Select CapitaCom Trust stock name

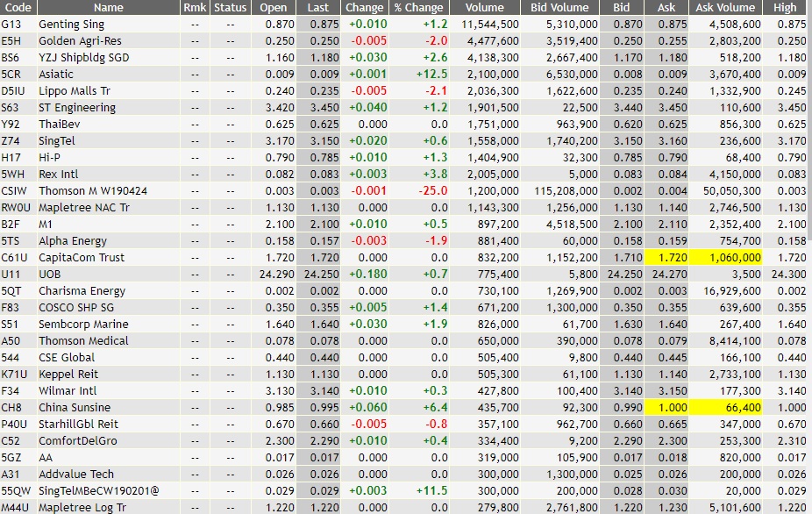(x=82, y=258)
